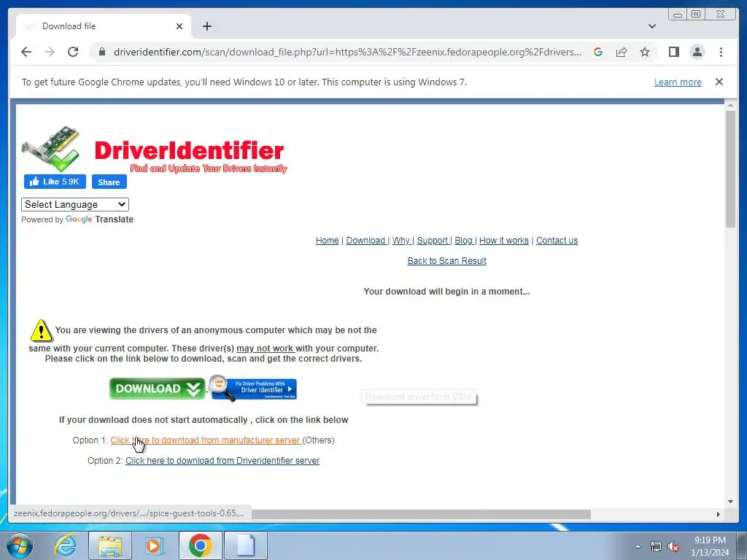Launch Internet Explorer from taskbar
Screen dimensions: 747x560
(x=65, y=545)
